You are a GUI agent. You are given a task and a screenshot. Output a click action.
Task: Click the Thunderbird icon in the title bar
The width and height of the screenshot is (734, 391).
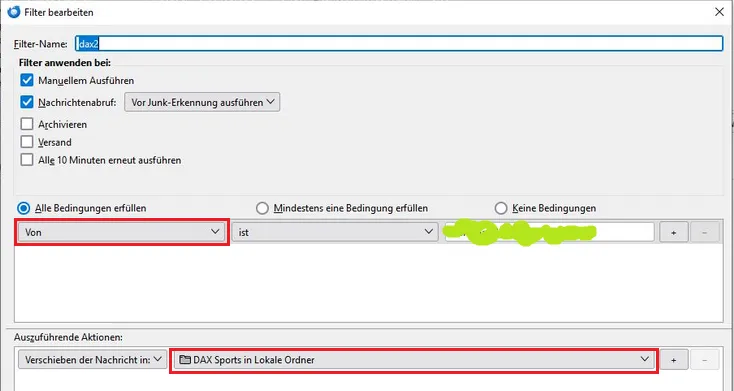pyautogui.click(x=15, y=12)
